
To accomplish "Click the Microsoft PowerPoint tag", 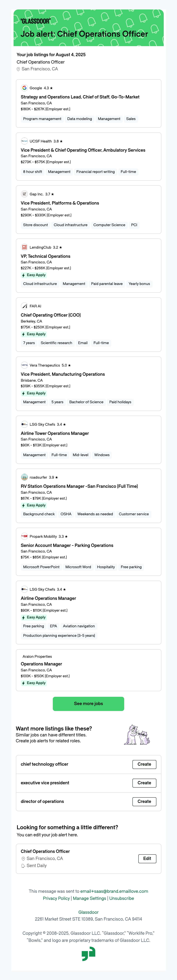I will point(41,567).
